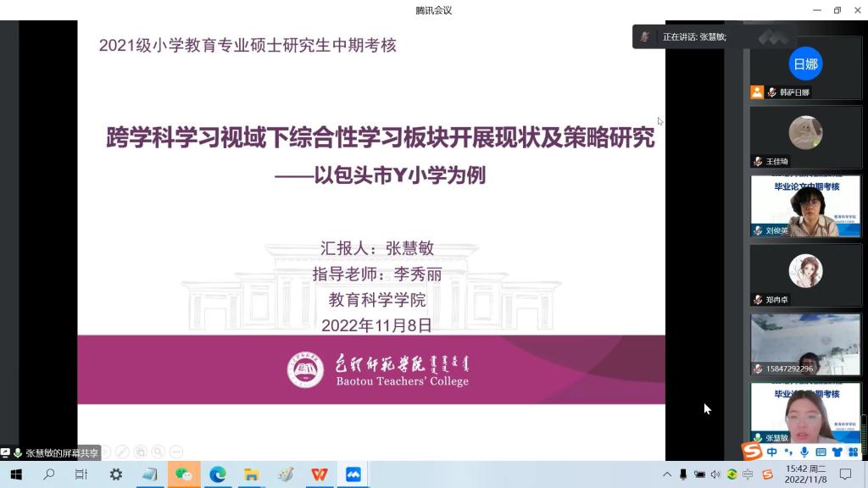Toggle Sogou Chinese/English input mode
This screenshot has height=488, width=868.
(x=771, y=452)
